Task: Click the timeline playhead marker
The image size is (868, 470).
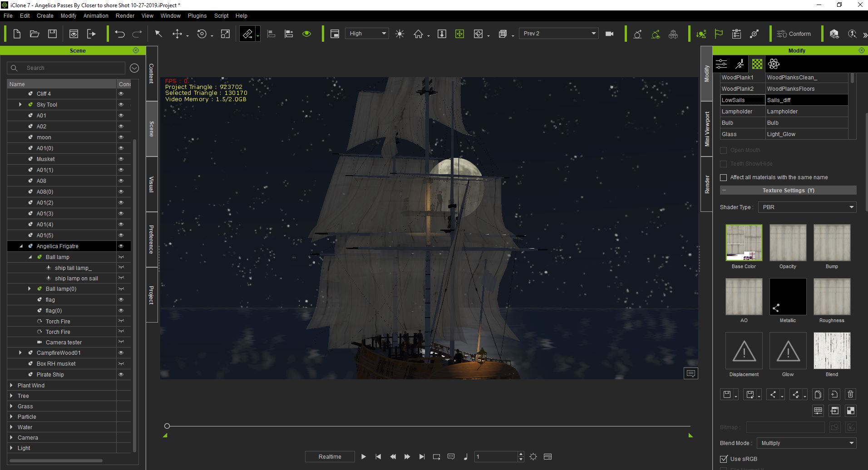Action: (x=167, y=426)
